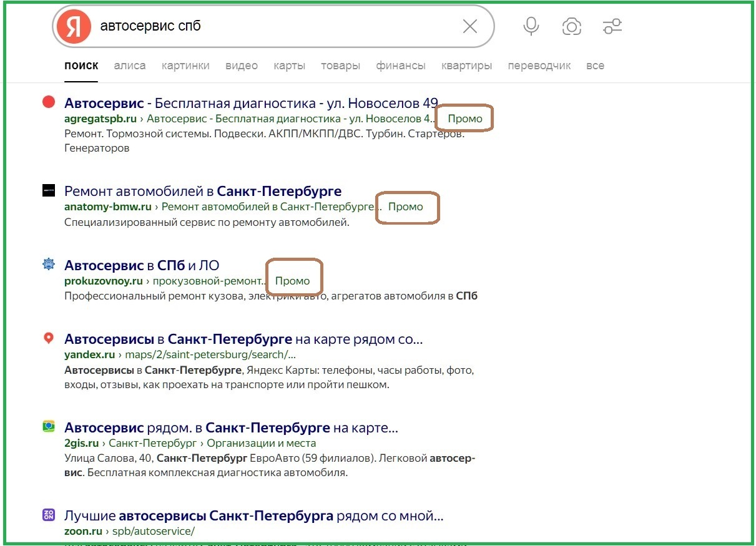Click the Yandex Maps pin favicon
756x546 pixels.
[49, 339]
